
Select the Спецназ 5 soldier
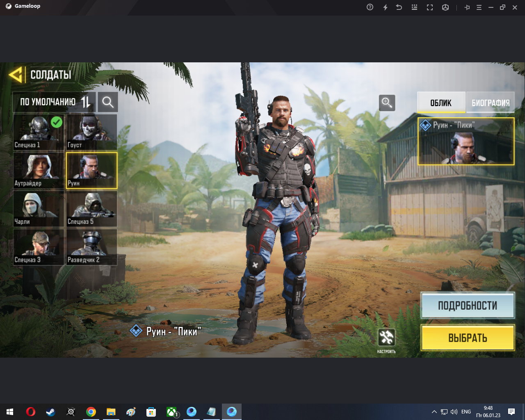92,209
